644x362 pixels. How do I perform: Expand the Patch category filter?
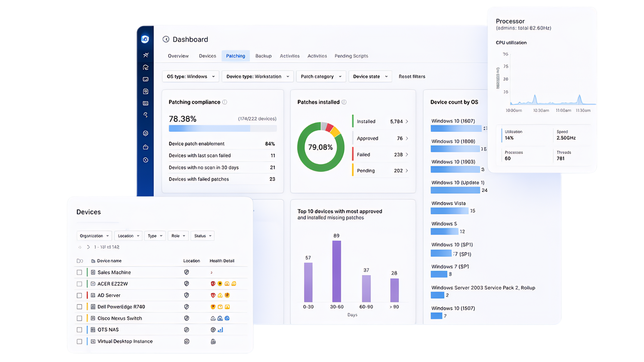(321, 77)
